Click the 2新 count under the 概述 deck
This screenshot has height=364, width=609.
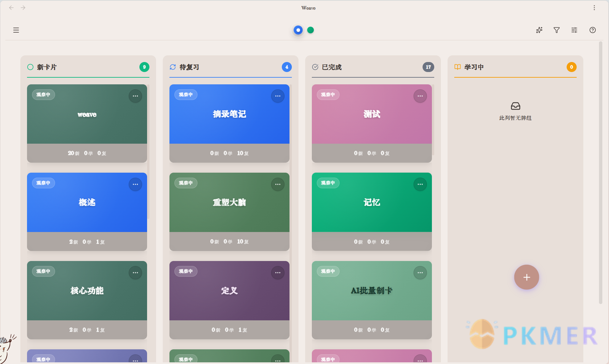74,242
